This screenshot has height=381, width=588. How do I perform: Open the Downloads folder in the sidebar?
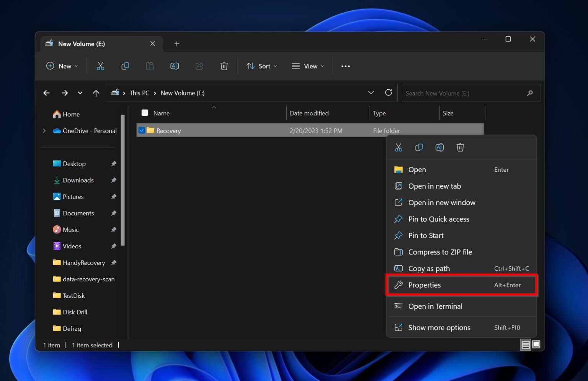[78, 180]
